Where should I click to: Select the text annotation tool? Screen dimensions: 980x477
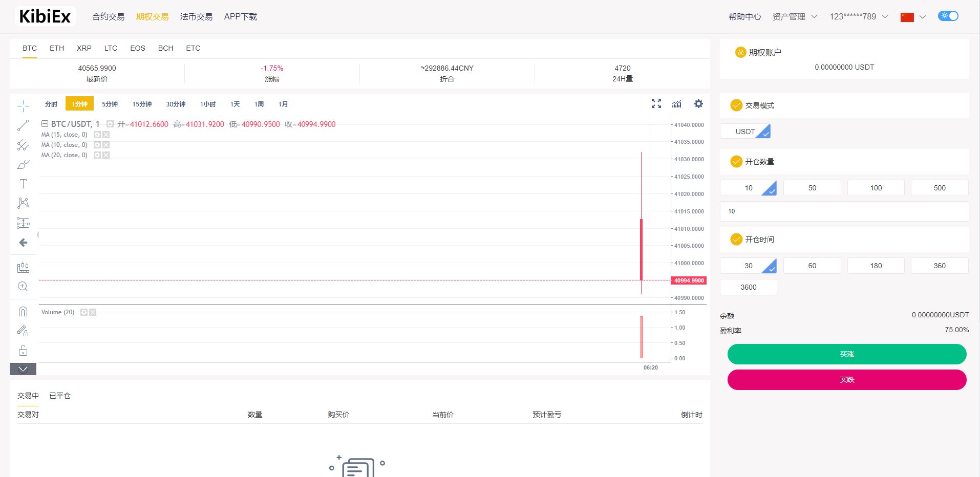tap(23, 183)
